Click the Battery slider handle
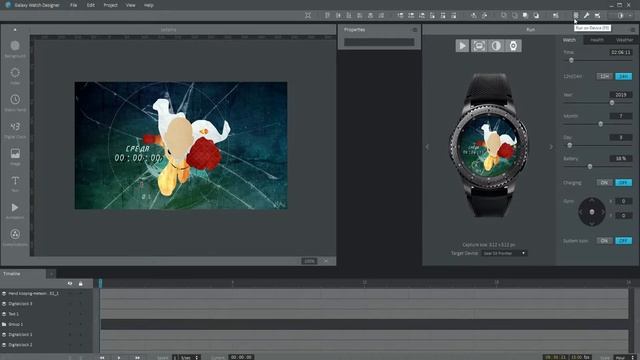The height and width of the screenshot is (360, 640). [590, 167]
